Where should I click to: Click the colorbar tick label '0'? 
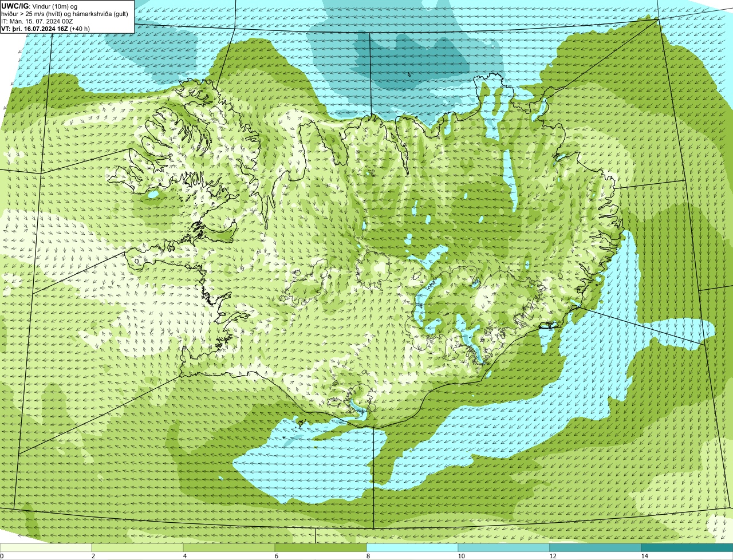(2, 556)
